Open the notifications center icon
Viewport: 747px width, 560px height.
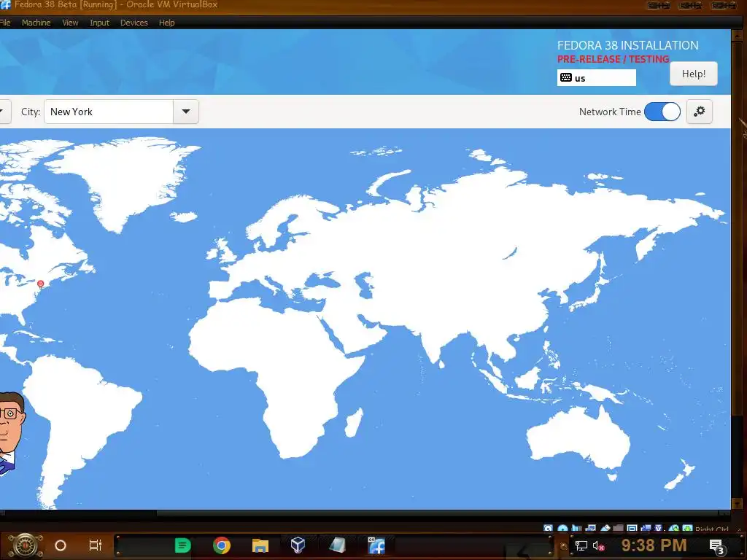pos(717,546)
